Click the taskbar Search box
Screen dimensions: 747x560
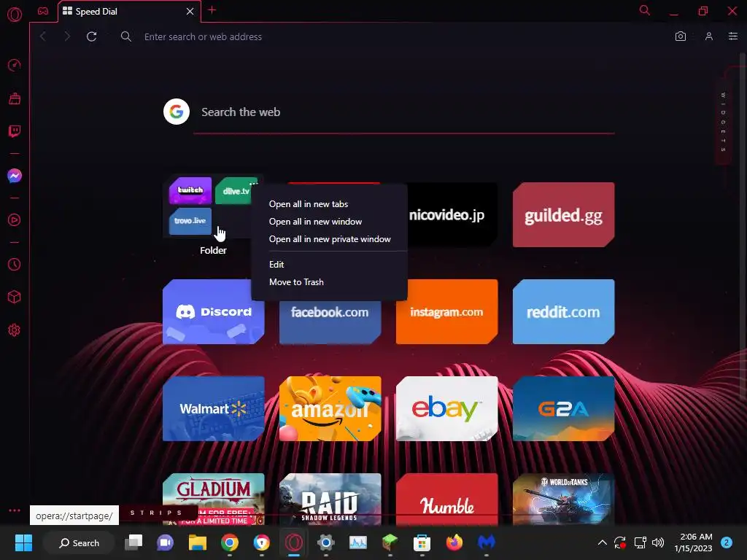click(x=79, y=542)
